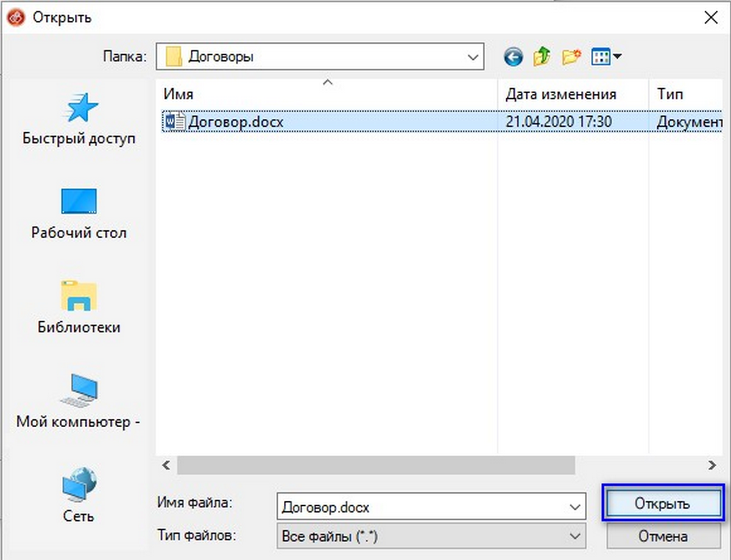The image size is (731, 560).
Task: Select Мой компьютер in sidebar
Action: pyautogui.click(x=79, y=401)
